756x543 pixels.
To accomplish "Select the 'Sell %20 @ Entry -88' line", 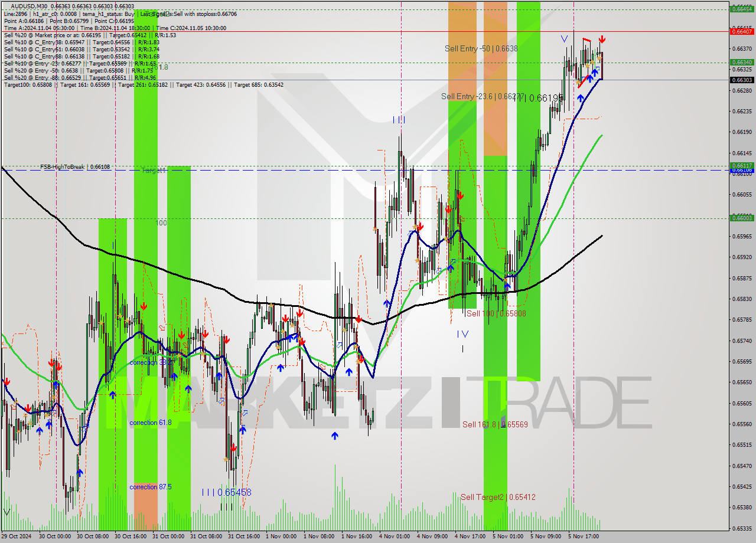I will tap(80, 77).
